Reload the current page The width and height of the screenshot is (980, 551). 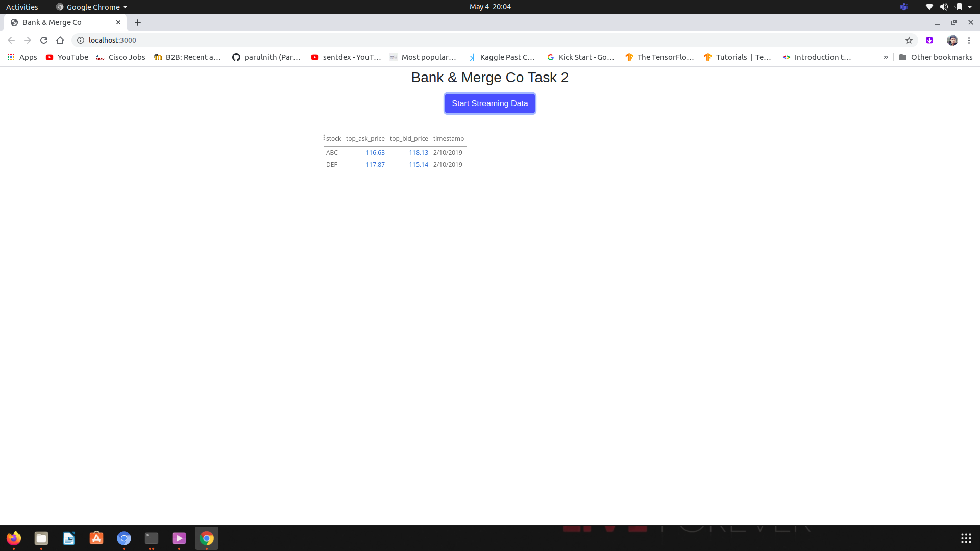tap(44, 40)
